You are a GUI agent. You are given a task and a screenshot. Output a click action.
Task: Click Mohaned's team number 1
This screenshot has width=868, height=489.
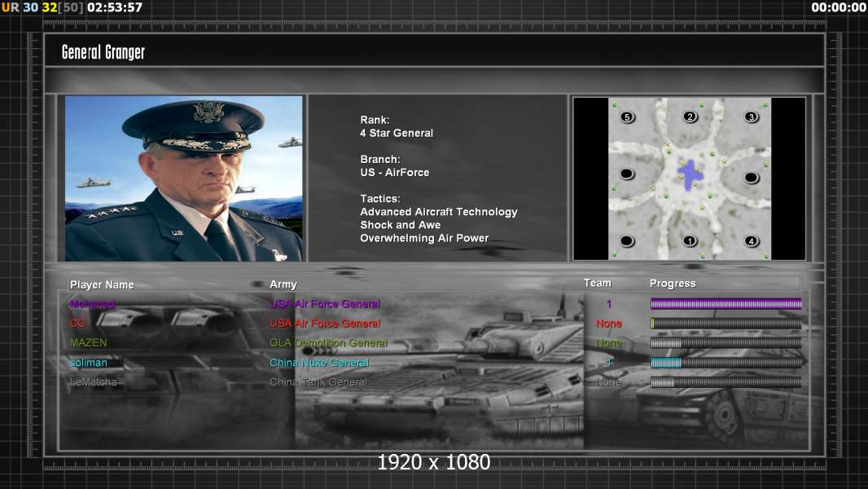[x=609, y=304]
